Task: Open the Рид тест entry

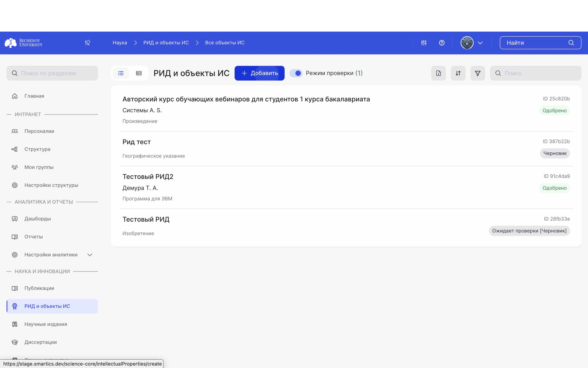Action: tap(137, 142)
